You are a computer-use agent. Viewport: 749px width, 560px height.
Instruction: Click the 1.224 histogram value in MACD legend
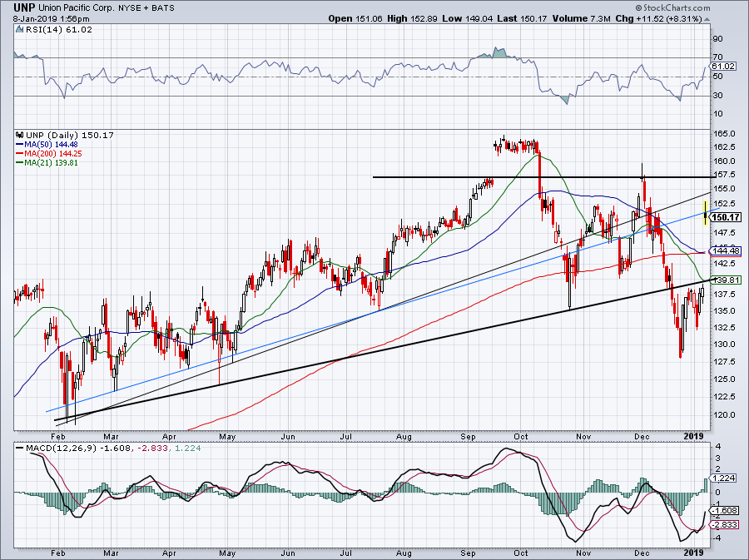pos(188,448)
